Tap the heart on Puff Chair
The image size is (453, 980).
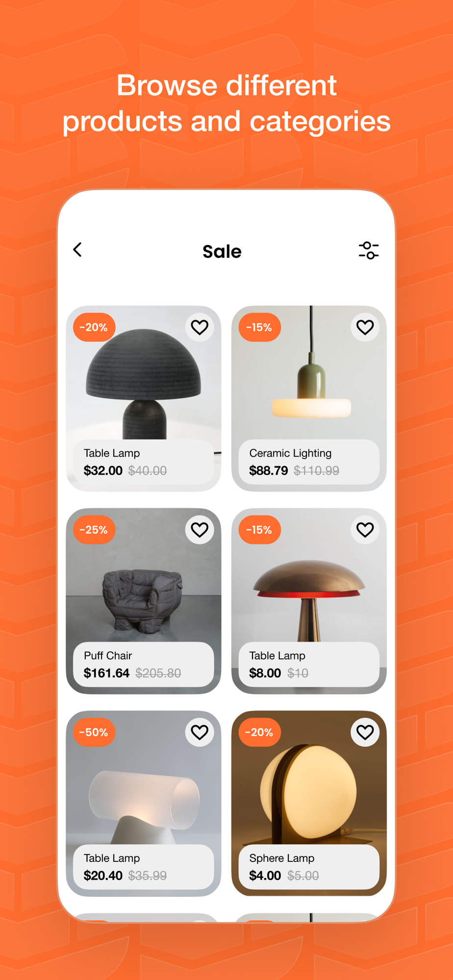(x=200, y=530)
